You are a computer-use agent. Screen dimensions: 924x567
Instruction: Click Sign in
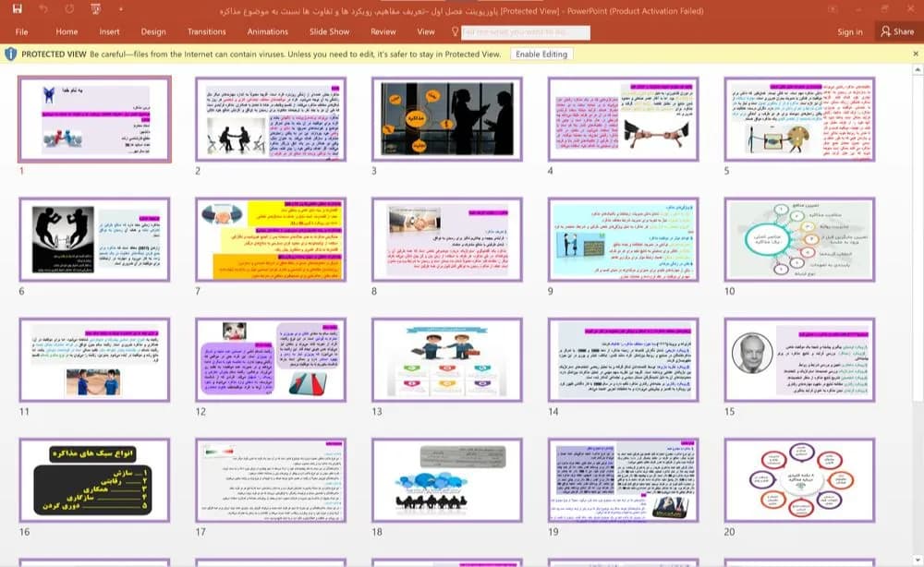[850, 31]
